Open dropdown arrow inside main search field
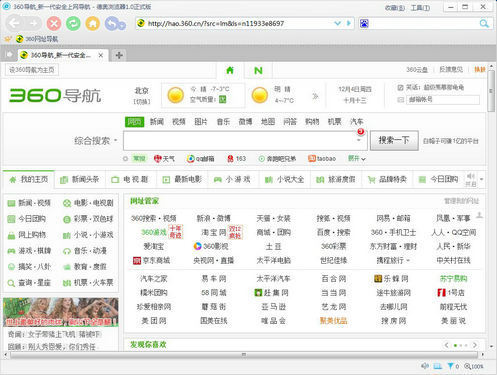497x375 pixels. pos(359,140)
